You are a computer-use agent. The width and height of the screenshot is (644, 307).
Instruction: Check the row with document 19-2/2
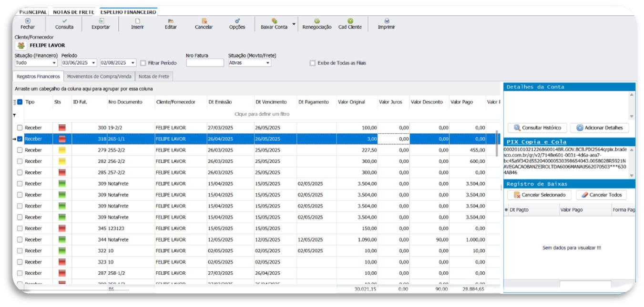coord(20,128)
